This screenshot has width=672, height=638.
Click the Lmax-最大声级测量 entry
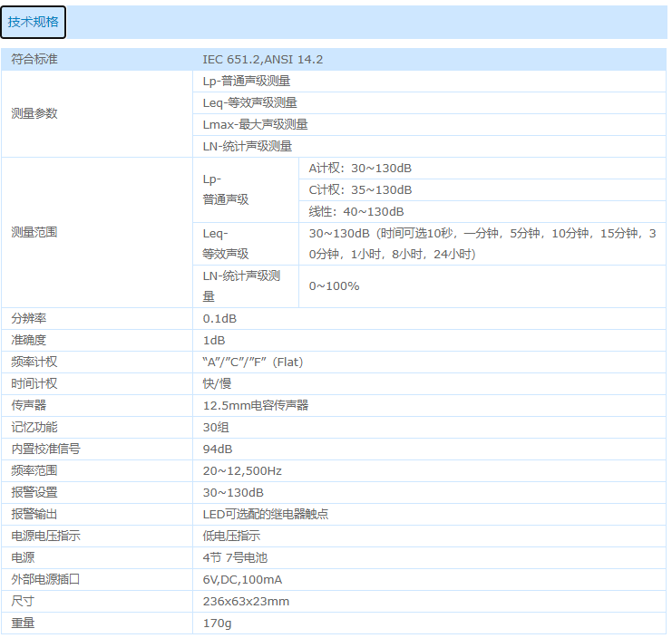255,124
